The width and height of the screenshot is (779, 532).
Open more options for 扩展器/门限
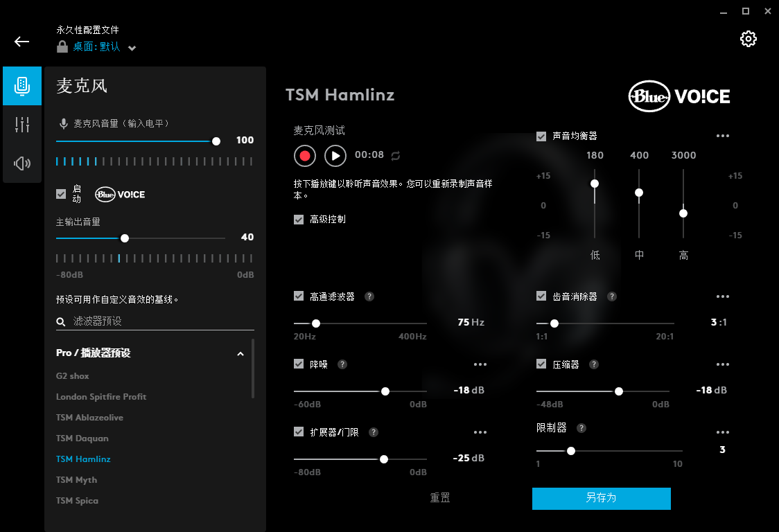(x=480, y=432)
